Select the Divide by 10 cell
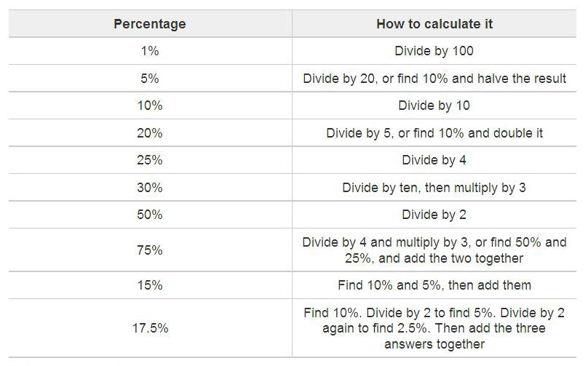Image resolution: width=588 pixels, height=366 pixels. click(x=434, y=106)
